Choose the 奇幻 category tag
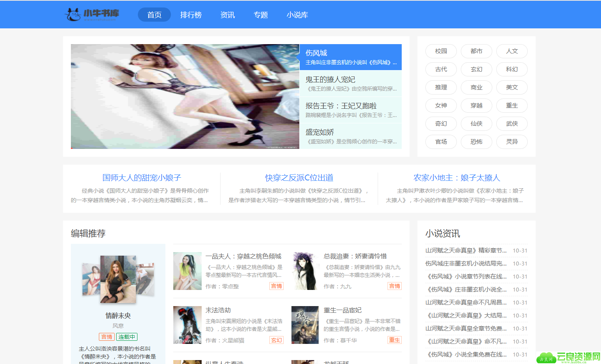The image size is (601, 364). pyautogui.click(x=441, y=124)
